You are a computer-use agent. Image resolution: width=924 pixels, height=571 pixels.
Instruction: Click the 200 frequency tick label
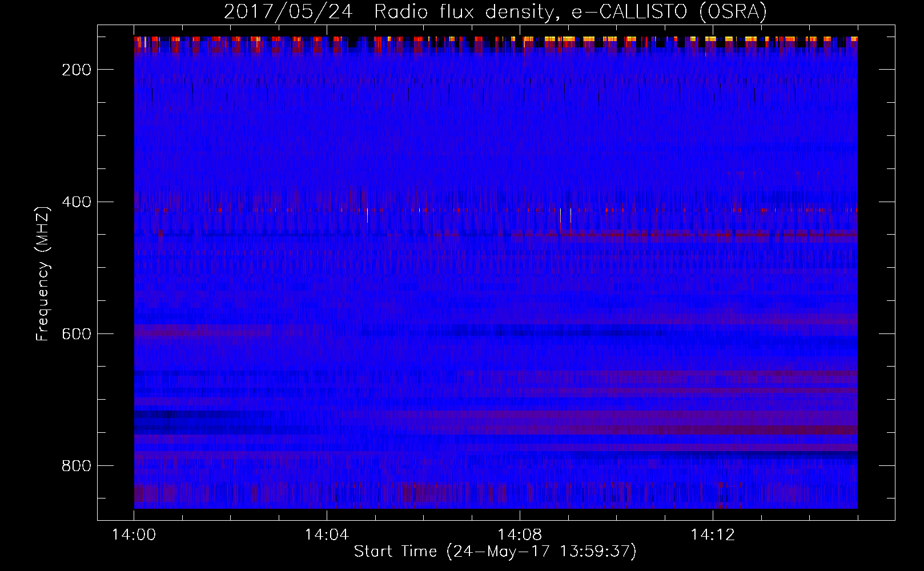pos(77,70)
